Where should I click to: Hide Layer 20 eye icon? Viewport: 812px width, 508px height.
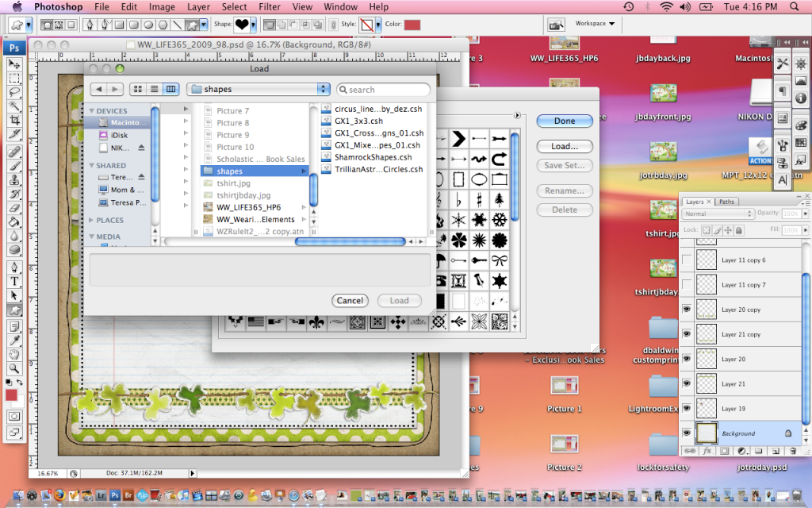tap(687, 359)
